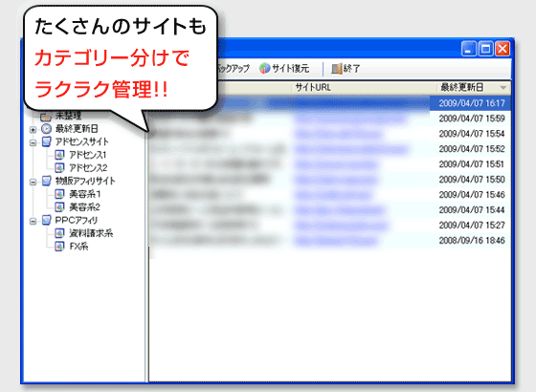Click the 美容系2 site icon
This screenshot has height=392, width=536.
point(59,207)
